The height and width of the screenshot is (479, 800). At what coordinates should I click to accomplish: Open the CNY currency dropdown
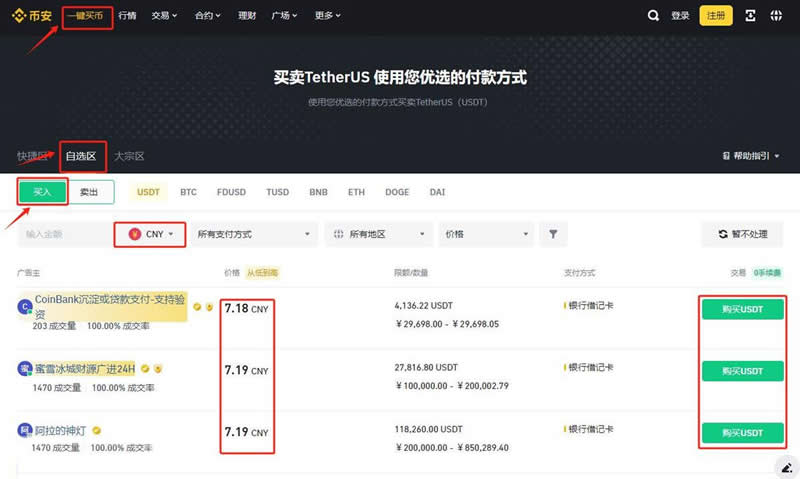click(150, 234)
